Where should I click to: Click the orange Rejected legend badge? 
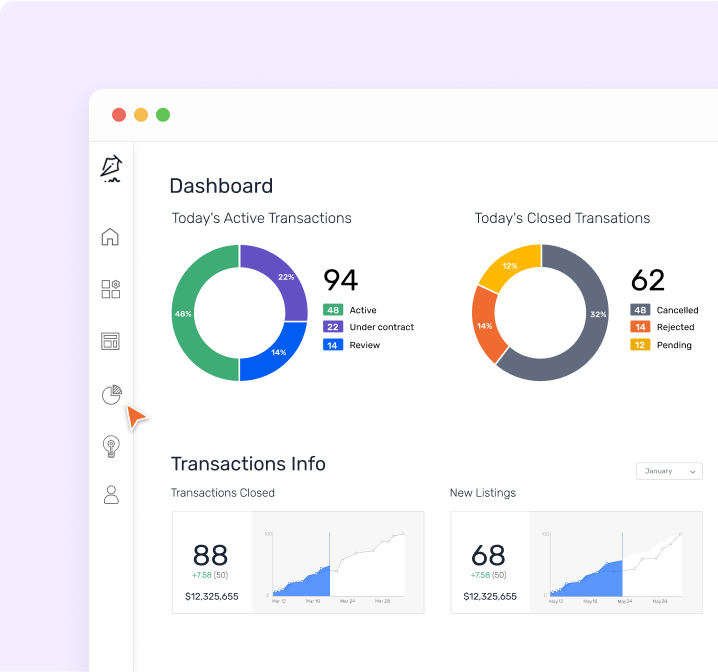640,327
